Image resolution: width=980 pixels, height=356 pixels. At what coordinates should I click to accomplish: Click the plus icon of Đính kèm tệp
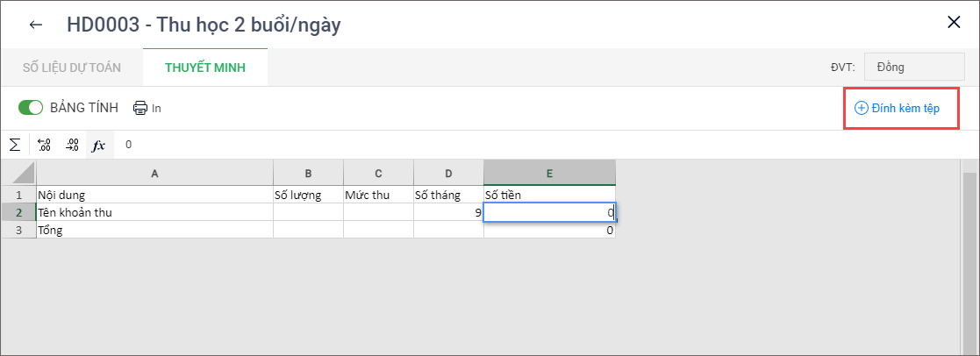coord(861,108)
